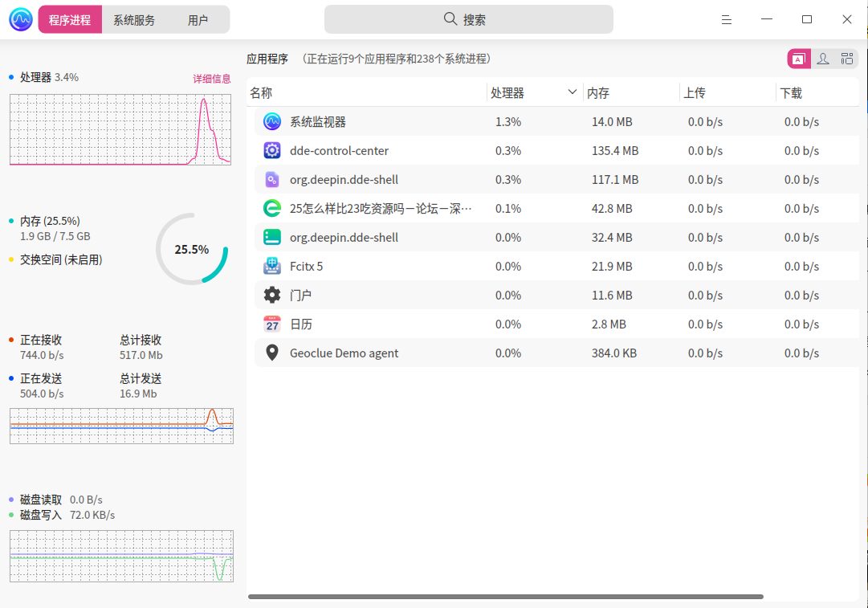
Task: Open the hamburger main menu
Action: tap(727, 20)
